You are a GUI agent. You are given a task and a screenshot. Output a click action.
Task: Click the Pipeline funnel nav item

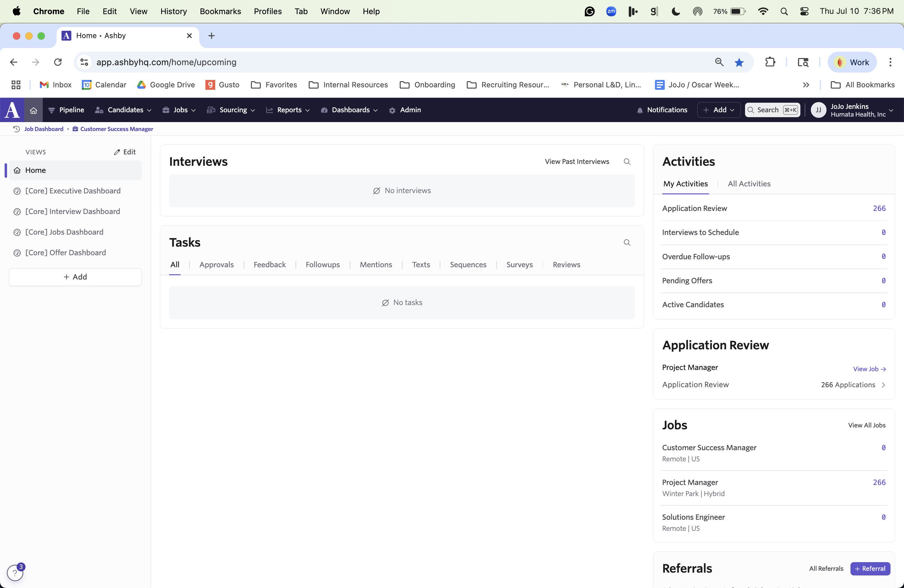[66, 110]
